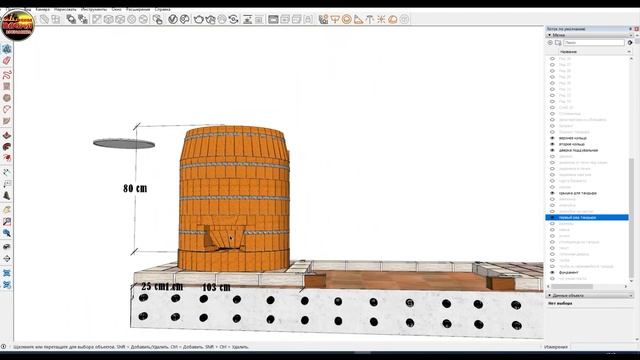Screen dimensions: 640x360
Task: Click the 80 cm dimension label
Action: [x=135, y=188]
